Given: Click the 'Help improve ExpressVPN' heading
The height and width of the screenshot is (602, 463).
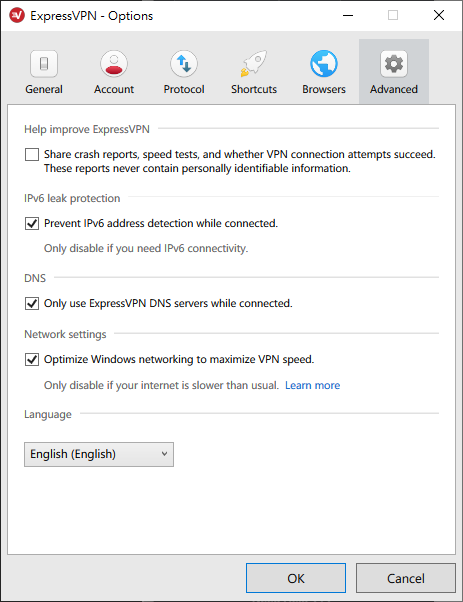Looking at the screenshot, I should tap(87, 129).
